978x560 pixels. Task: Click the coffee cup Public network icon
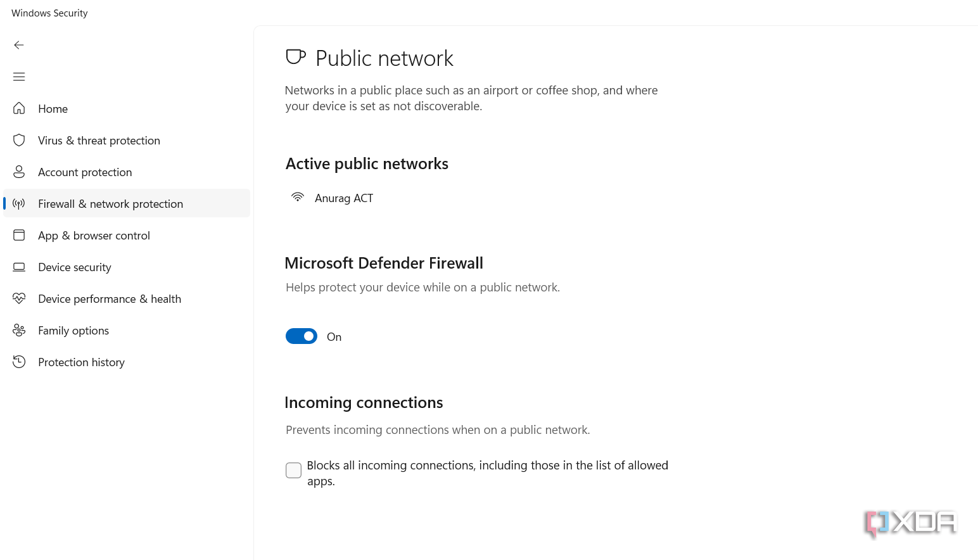point(296,57)
